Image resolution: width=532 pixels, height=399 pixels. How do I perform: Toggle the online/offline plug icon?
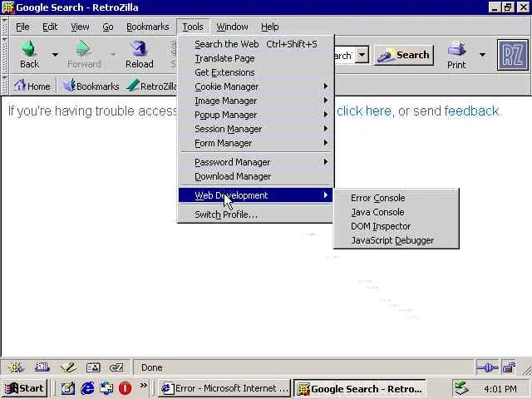487,367
